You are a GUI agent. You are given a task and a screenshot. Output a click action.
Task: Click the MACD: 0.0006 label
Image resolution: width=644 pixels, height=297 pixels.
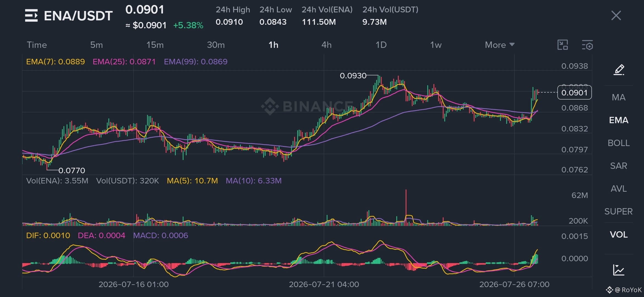point(160,235)
